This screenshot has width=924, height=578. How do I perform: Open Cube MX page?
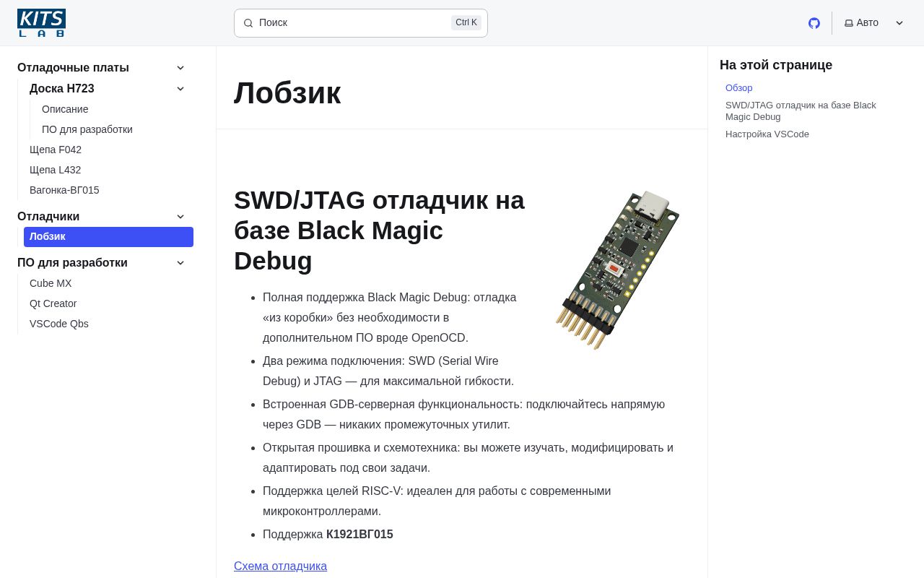(51, 283)
